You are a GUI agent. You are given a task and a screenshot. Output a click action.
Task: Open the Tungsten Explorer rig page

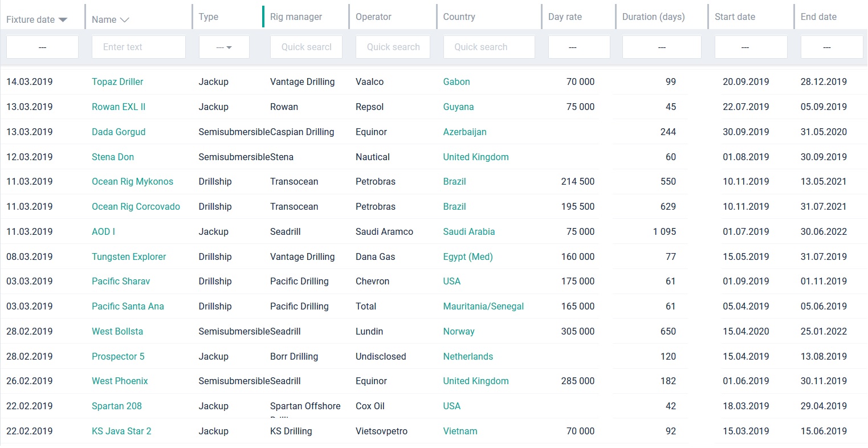click(129, 257)
